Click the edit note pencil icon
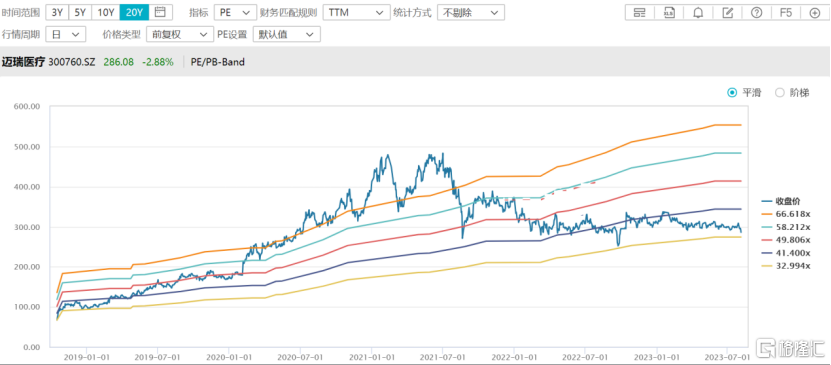The width and height of the screenshot is (831, 365). point(727,12)
